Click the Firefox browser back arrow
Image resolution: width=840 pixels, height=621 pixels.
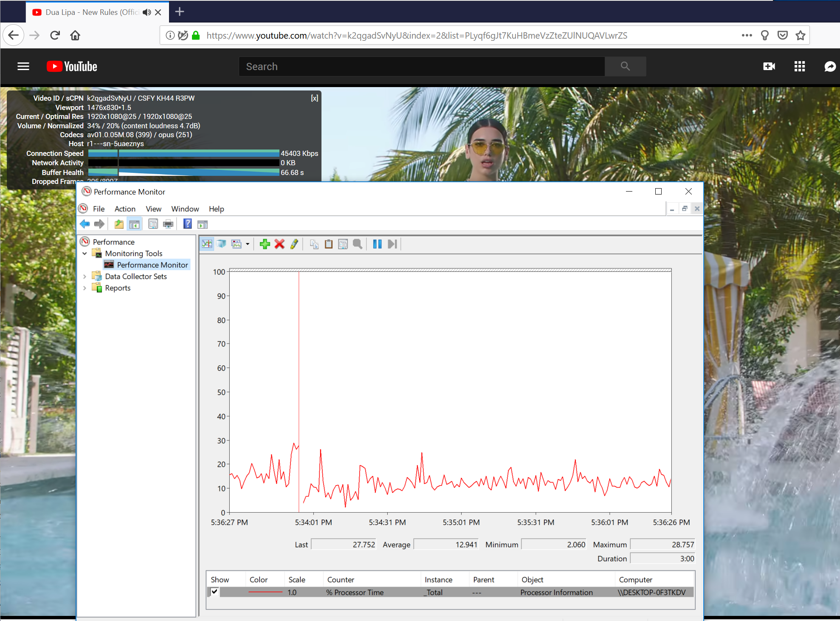13,35
